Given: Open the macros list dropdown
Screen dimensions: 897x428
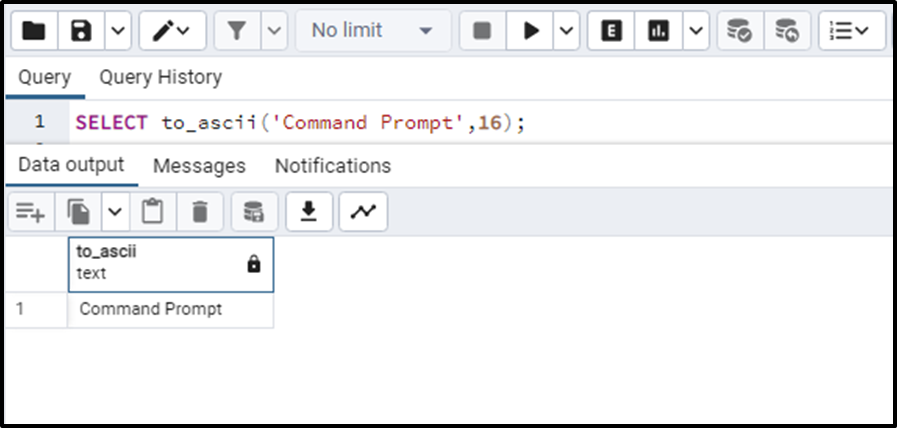Looking at the screenshot, I should (852, 31).
